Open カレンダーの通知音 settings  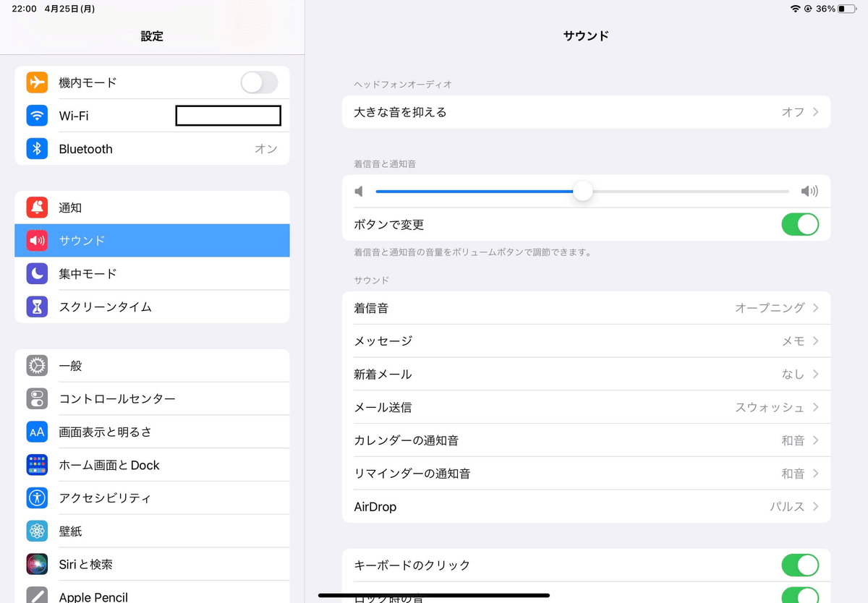(x=586, y=440)
